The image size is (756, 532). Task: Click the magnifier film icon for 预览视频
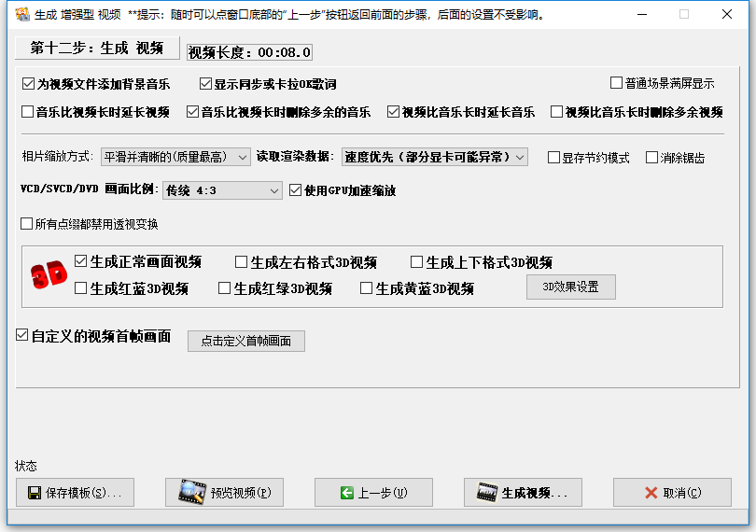tap(192, 492)
